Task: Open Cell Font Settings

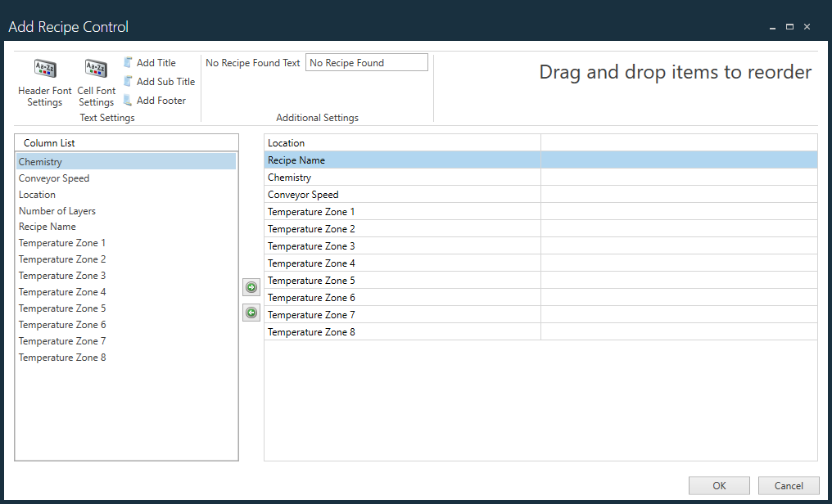Action: [96, 82]
